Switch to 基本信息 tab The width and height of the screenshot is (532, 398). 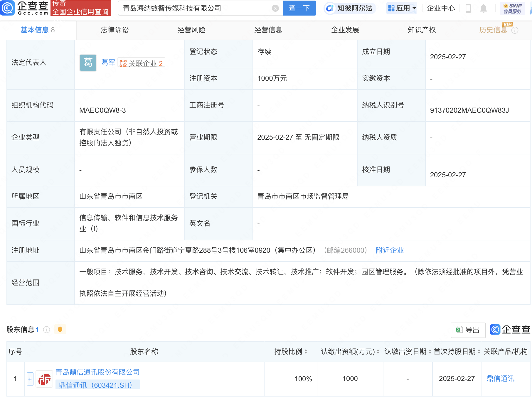click(x=38, y=30)
